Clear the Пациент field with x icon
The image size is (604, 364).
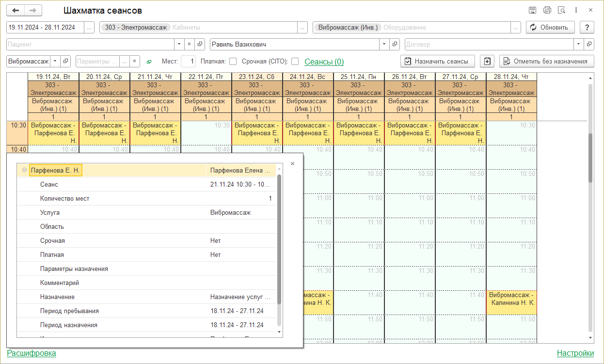(x=190, y=44)
